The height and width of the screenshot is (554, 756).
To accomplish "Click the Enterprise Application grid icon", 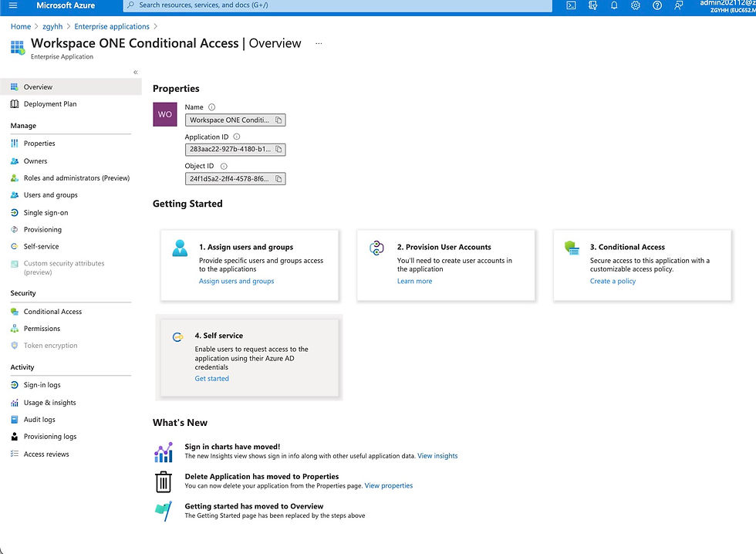I will (18, 47).
